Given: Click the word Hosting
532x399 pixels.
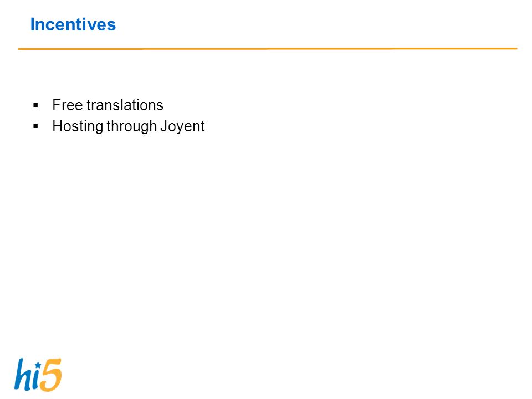Looking at the screenshot, I should click(78, 126).
